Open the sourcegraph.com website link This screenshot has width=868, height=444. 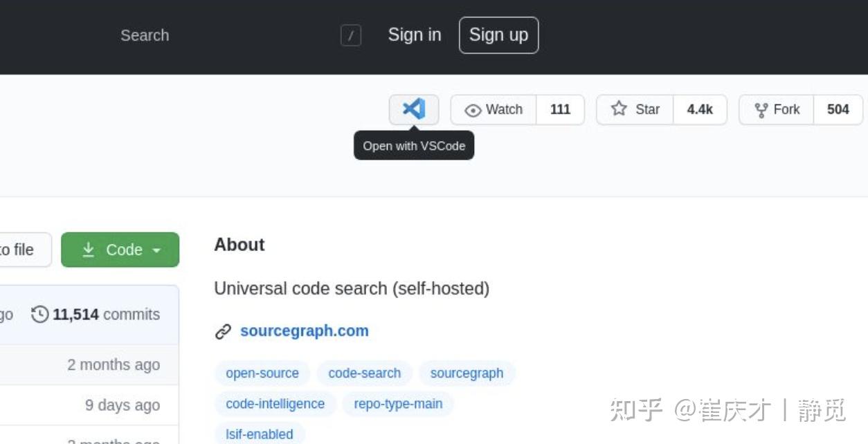click(304, 331)
